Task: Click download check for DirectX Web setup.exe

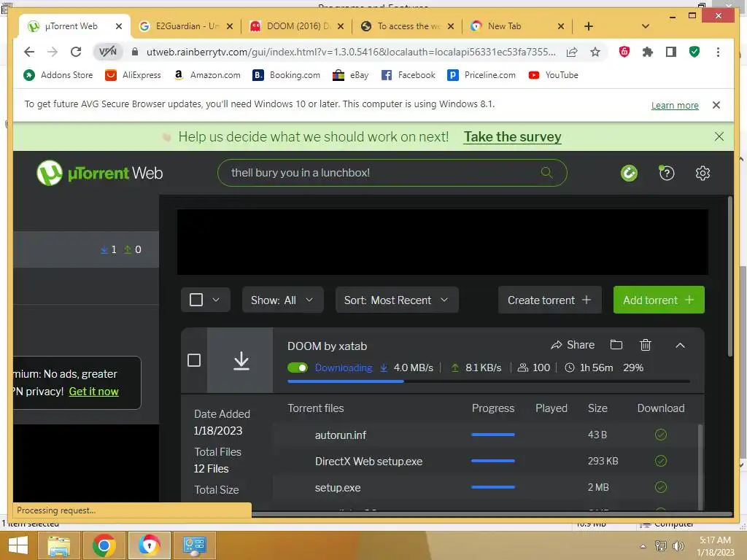Action: coord(661,461)
